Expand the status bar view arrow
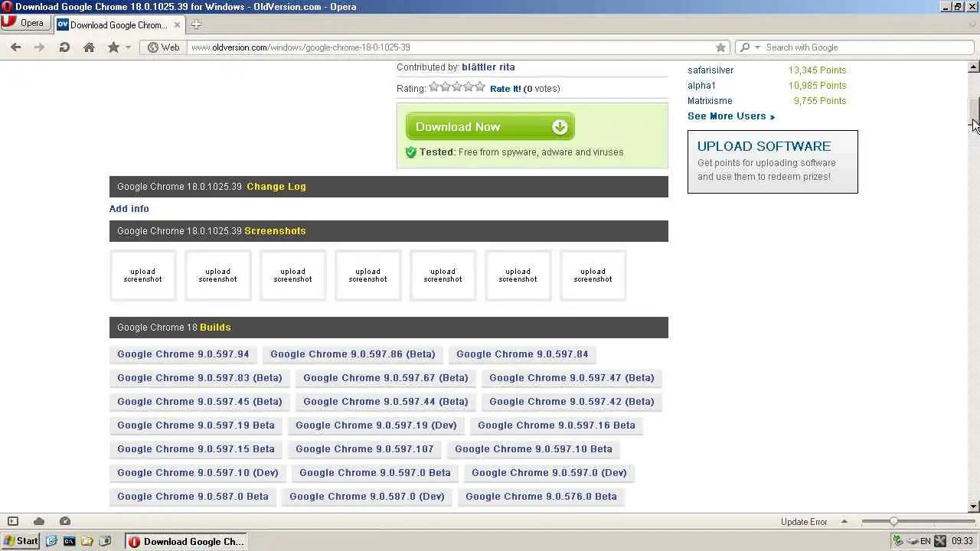Viewport: 980px width, 551px height. (x=844, y=522)
